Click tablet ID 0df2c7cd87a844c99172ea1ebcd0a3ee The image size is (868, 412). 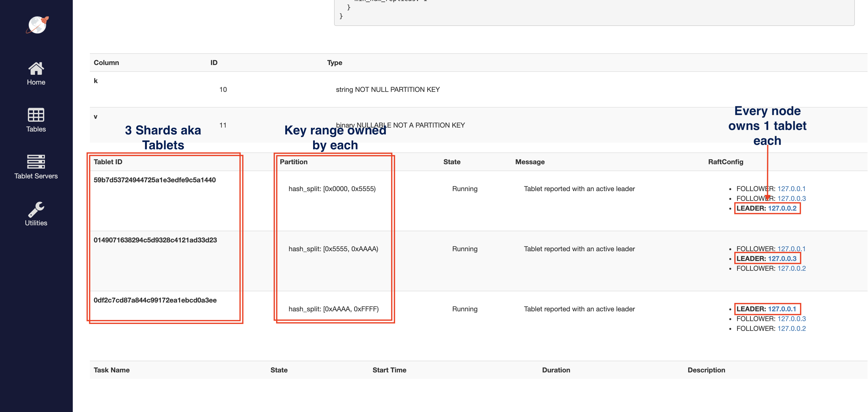[x=155, y=300]
